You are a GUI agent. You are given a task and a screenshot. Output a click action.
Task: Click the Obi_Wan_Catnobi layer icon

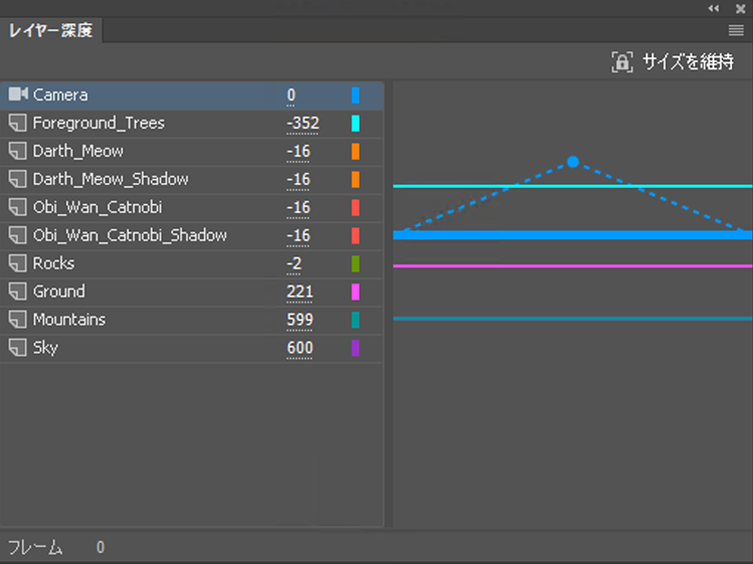click(x=17, y=207)
